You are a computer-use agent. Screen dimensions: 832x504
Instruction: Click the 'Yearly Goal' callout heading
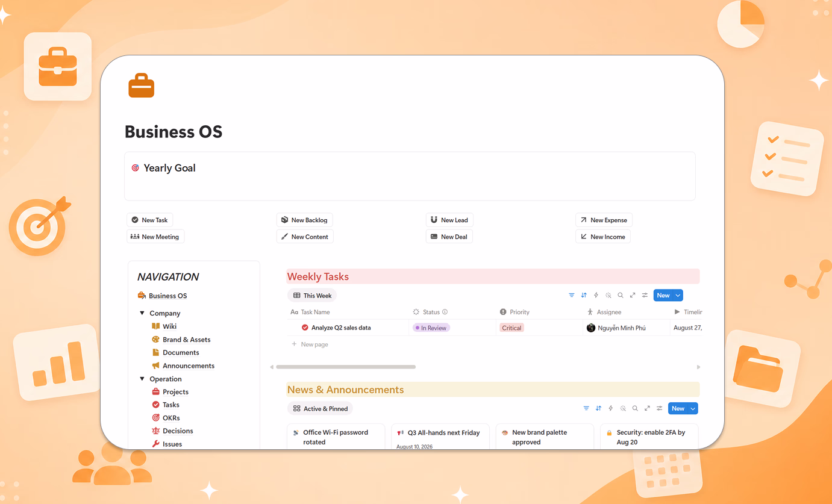pos(169,168)
